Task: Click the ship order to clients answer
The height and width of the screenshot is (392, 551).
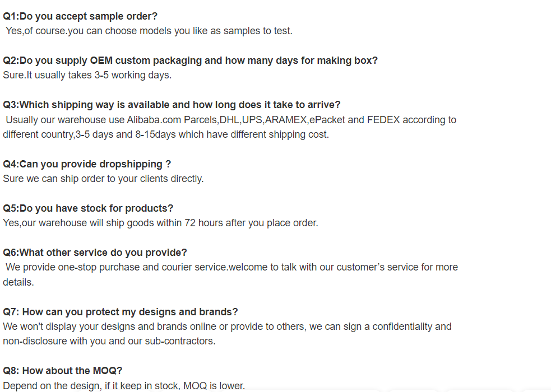Action: click(x=103, y=179)
